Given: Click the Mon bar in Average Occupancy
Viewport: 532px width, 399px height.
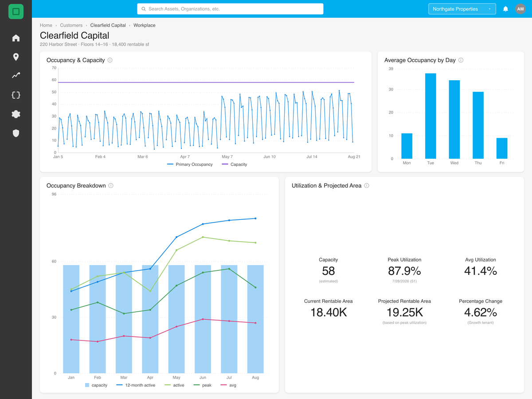Looking at the screenshot, I should pos(407,146).
